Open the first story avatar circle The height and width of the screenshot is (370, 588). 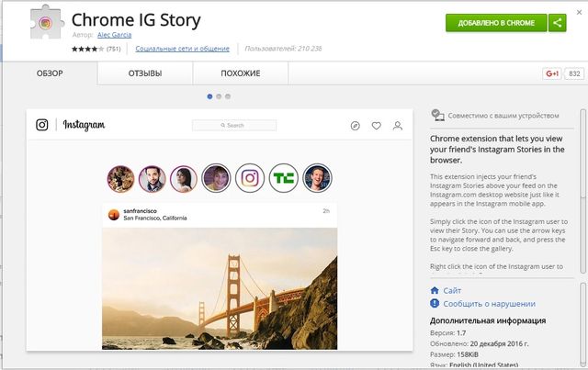(120, 179)
